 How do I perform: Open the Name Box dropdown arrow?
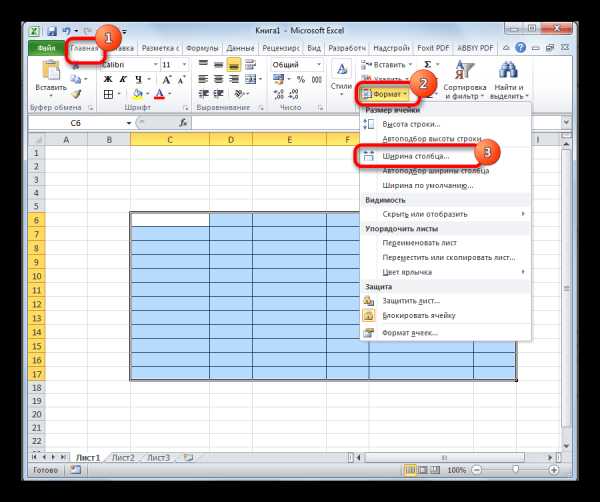point(129,123)
